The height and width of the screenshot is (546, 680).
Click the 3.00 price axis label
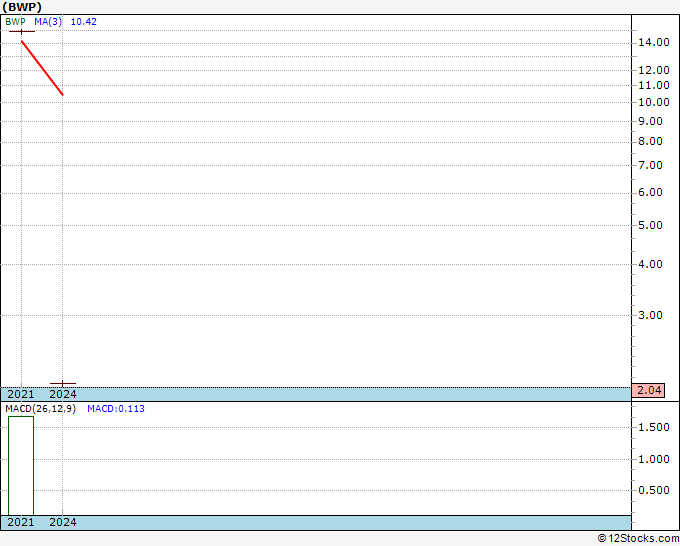point(650,315)
